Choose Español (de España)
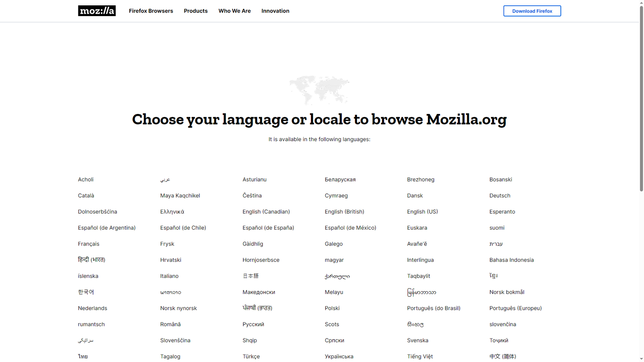Image resolution: width=644 pixels, height=362 pixels. tap(268, 227)
